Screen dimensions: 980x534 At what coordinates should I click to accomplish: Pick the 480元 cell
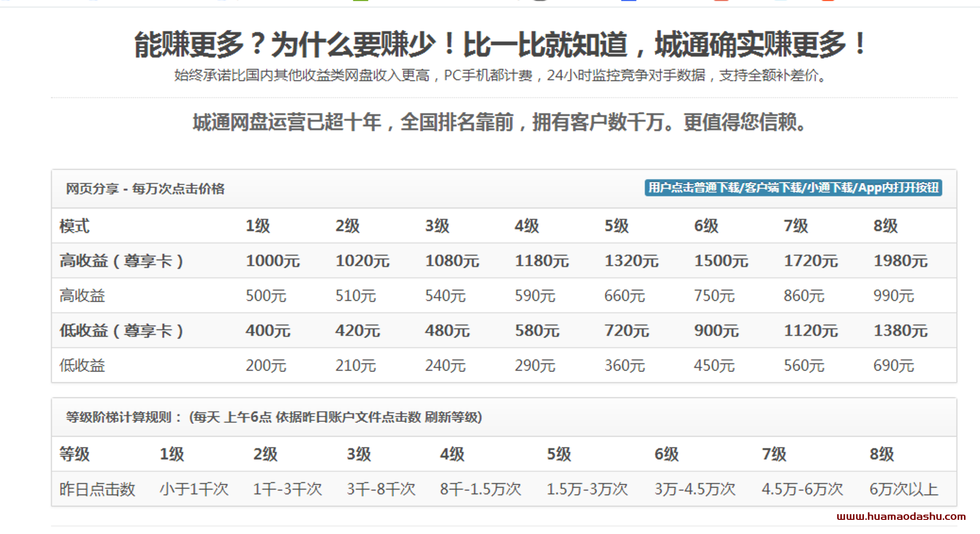447,331
